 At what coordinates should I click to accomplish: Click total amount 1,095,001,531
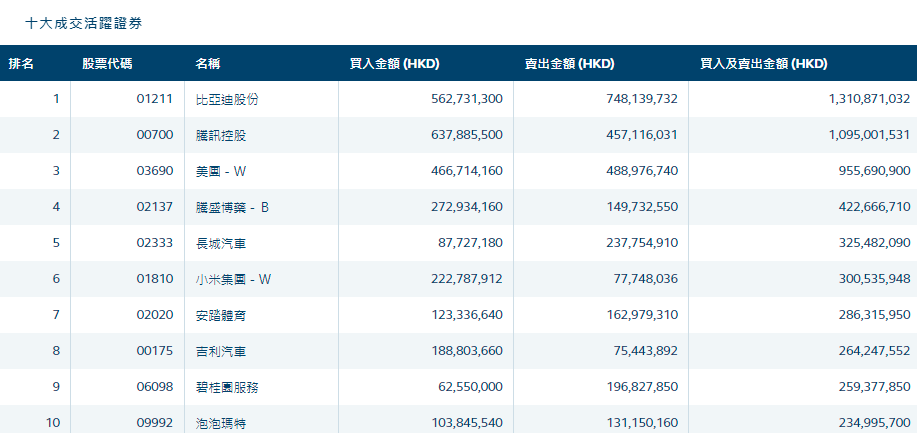(x=869, y=135)
